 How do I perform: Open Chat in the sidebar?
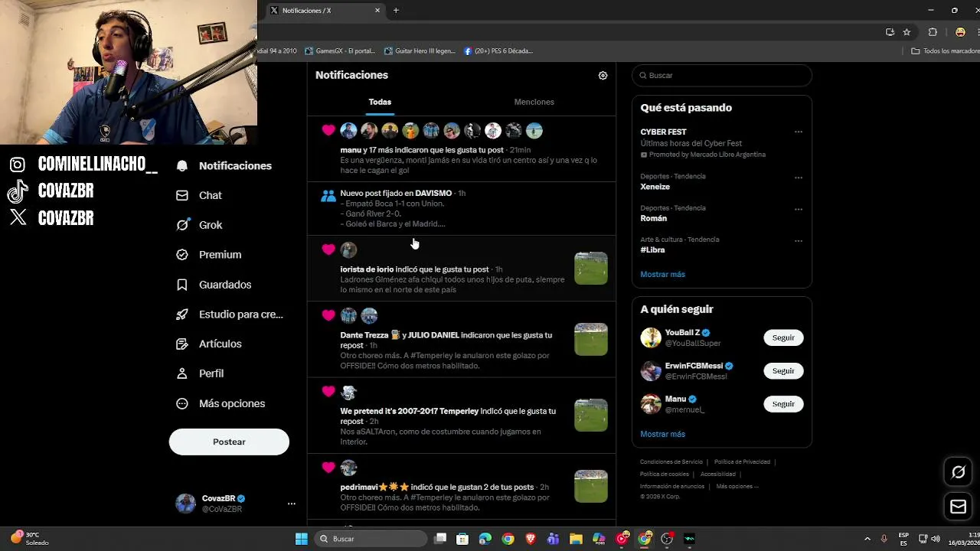198,195
